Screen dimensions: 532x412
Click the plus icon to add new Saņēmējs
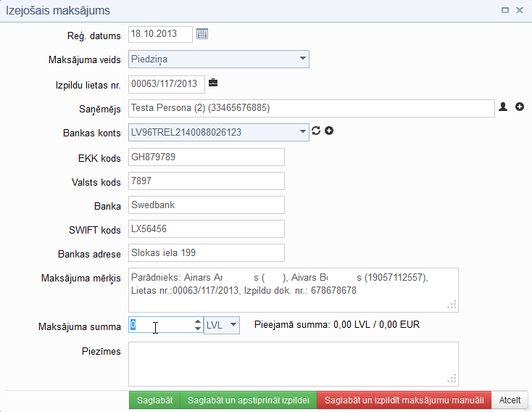pos(520,107)
